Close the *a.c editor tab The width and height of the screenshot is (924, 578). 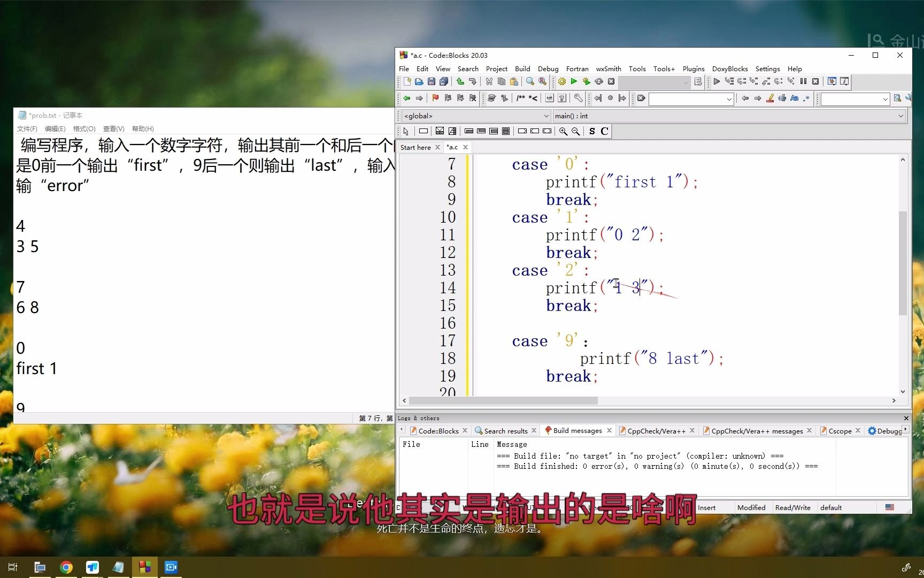(465, 147)
